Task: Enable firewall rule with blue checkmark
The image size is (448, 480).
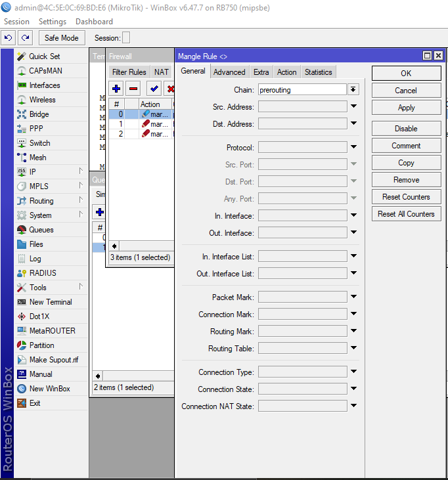Action: click(x=154, y=89)
